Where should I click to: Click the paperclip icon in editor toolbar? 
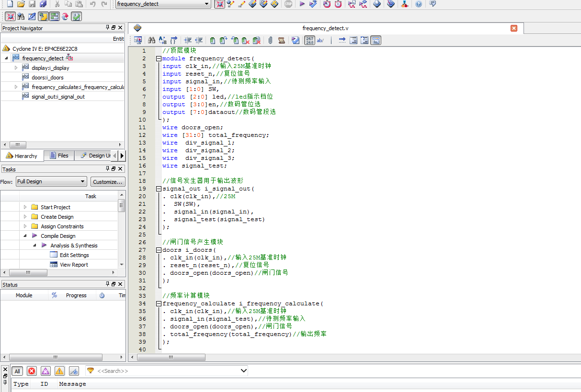click(270, 41)
